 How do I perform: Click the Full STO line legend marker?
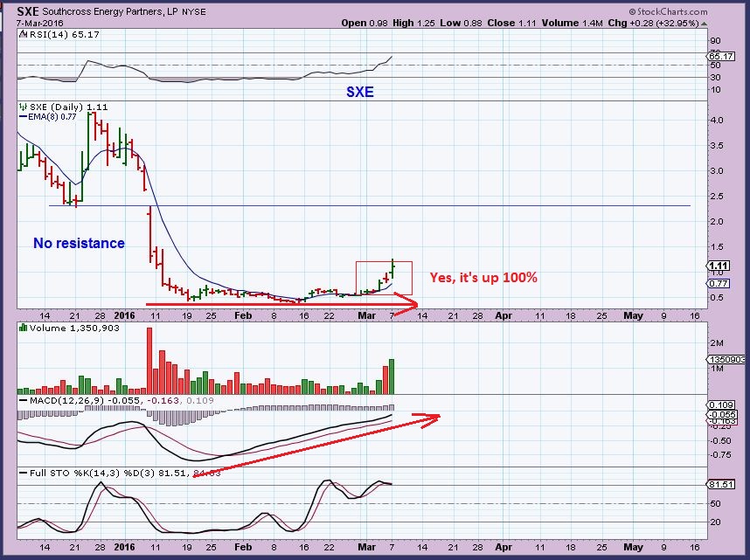[x=23, y=473]
